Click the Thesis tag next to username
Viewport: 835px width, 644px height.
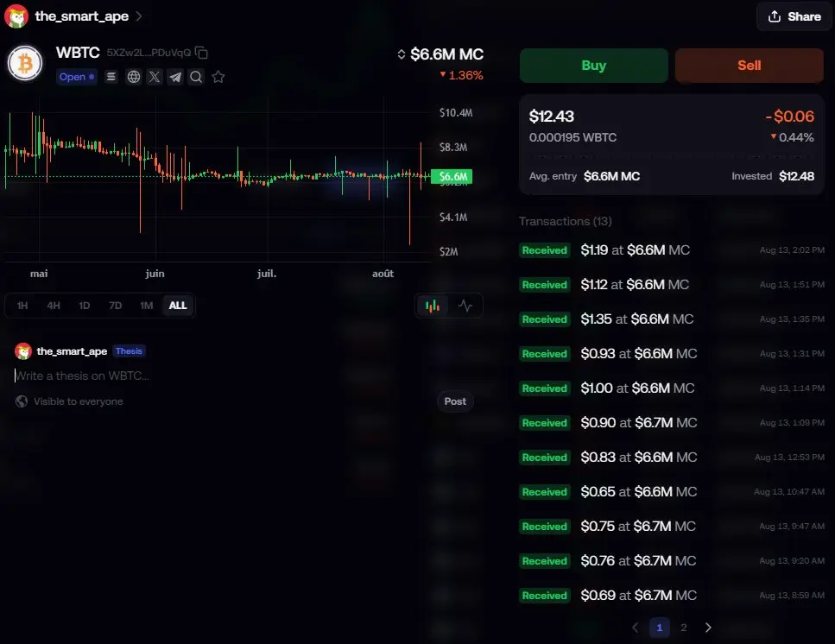[129, 350]
